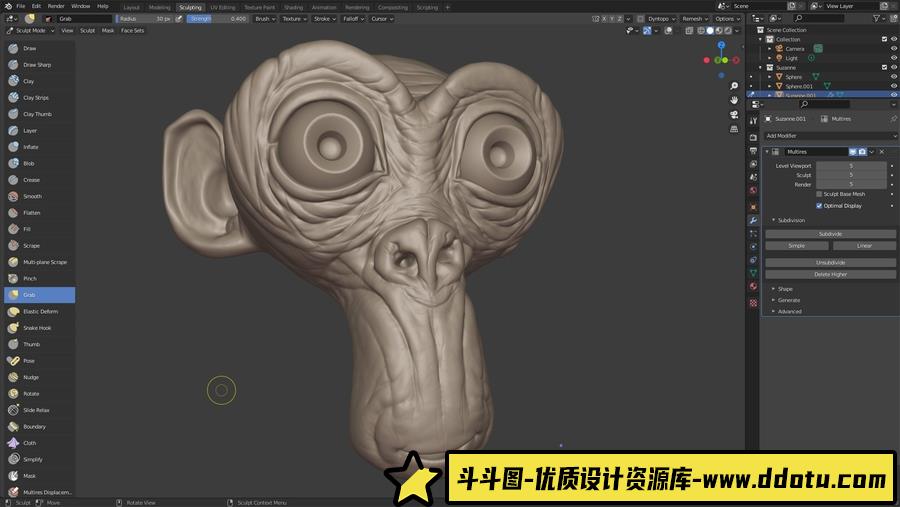Select the Flatten brush

39,213
